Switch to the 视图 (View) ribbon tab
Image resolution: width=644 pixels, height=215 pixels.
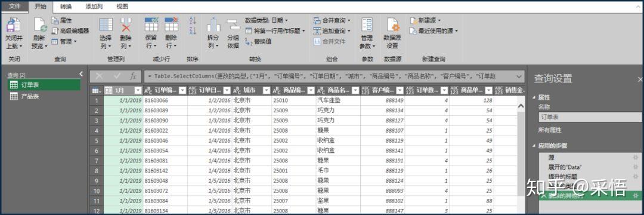[x=122, y=7]
